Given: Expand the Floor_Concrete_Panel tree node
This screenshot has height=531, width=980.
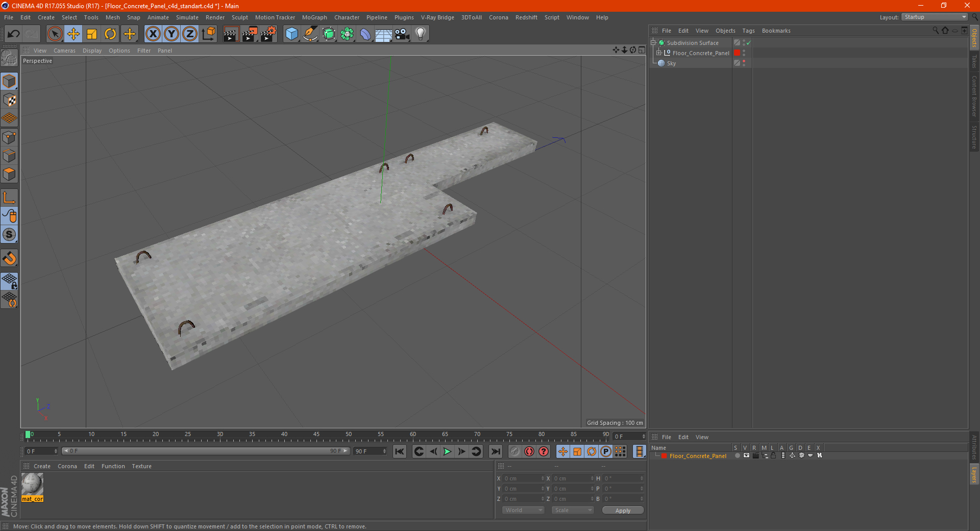Looking at the screenshot, I should click(x=659, y=53).
